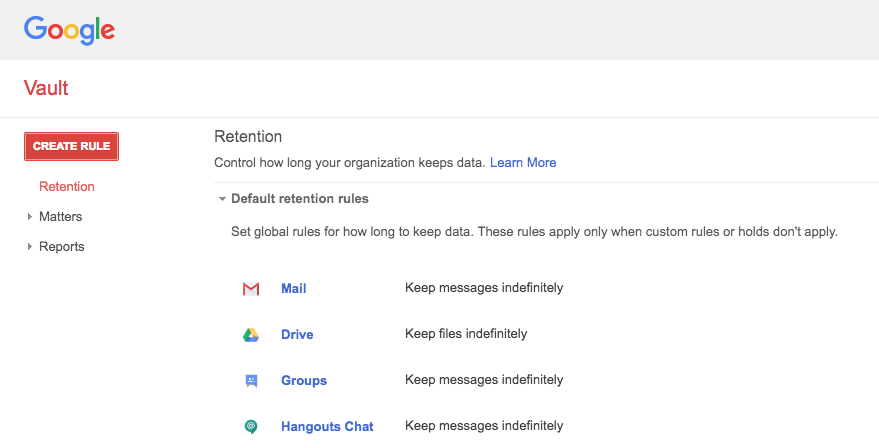Click the Google Drive icon
The width and height of the screenshot is (879, 448).
pyautogui.click(x=251, y=335)
